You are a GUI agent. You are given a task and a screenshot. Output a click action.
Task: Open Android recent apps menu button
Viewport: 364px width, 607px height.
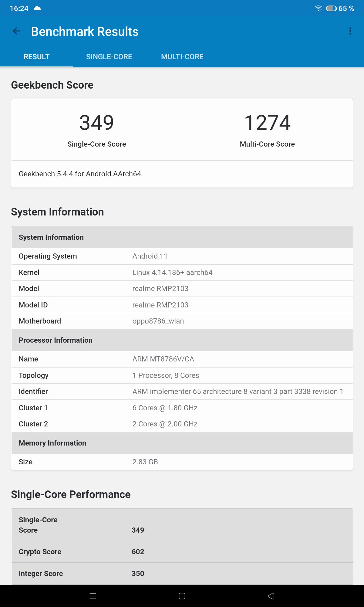pyautogui.click(x=93, y=596)
